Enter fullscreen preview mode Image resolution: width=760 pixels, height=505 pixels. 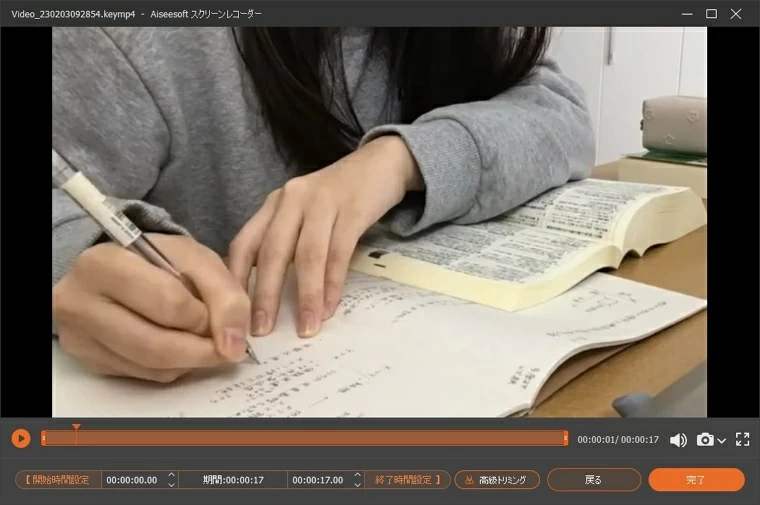pyautogui.click(x=742, y=439)
